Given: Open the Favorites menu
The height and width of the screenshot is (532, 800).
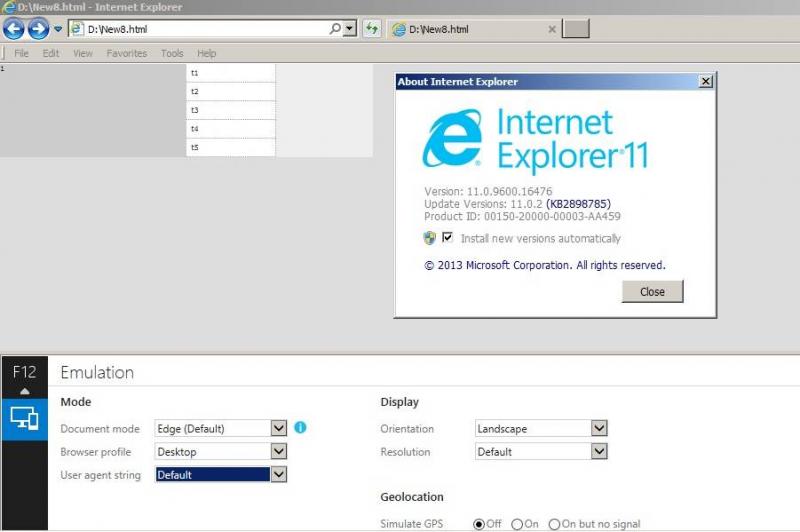Looking at the screenshot, I should click(x=126, y=53).
